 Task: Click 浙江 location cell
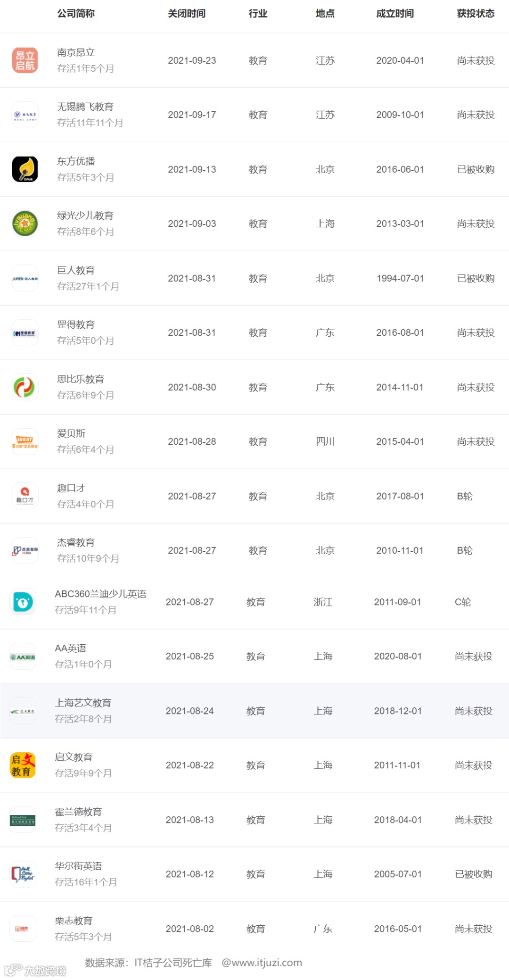click(323, 602)
